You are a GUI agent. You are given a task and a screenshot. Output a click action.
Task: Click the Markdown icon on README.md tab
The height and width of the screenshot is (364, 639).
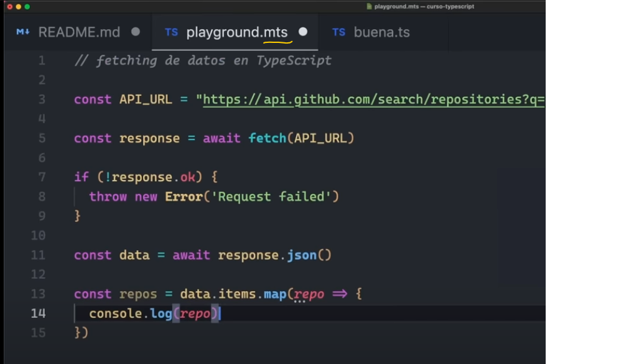pos(23,32)
